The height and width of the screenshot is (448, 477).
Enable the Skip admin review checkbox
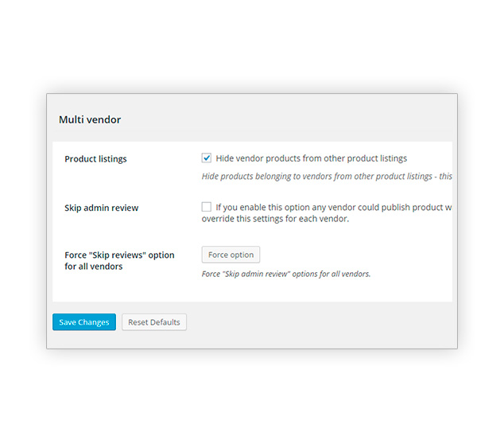[x=206, y=207]
